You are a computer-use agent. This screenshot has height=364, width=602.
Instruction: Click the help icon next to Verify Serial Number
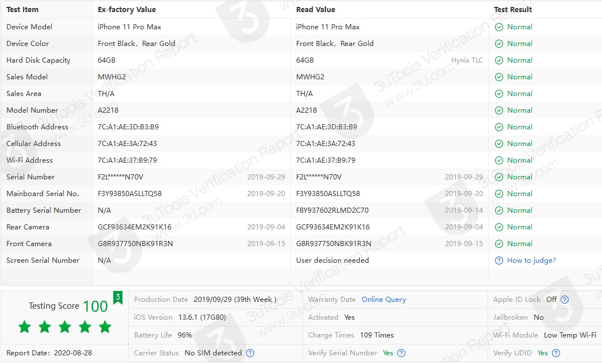coord(401,353)
